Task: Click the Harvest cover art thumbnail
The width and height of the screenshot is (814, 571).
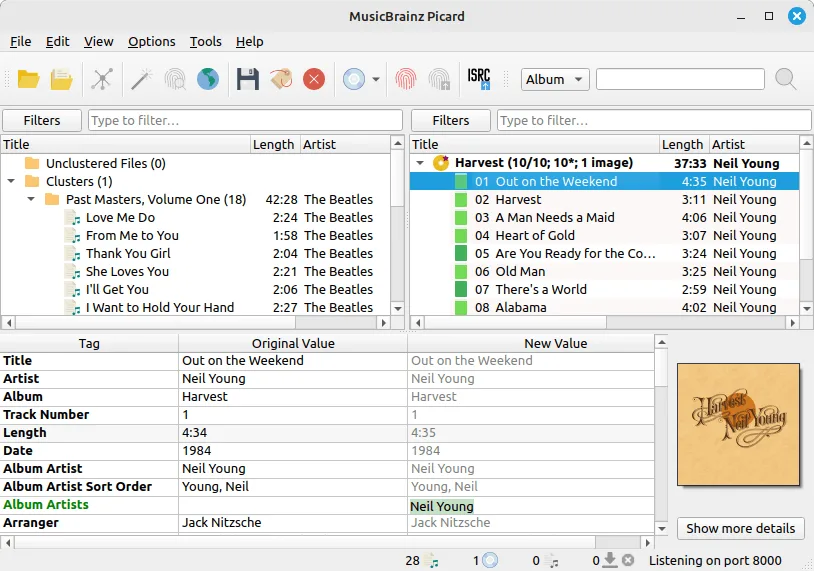Action: click(738, 425)
